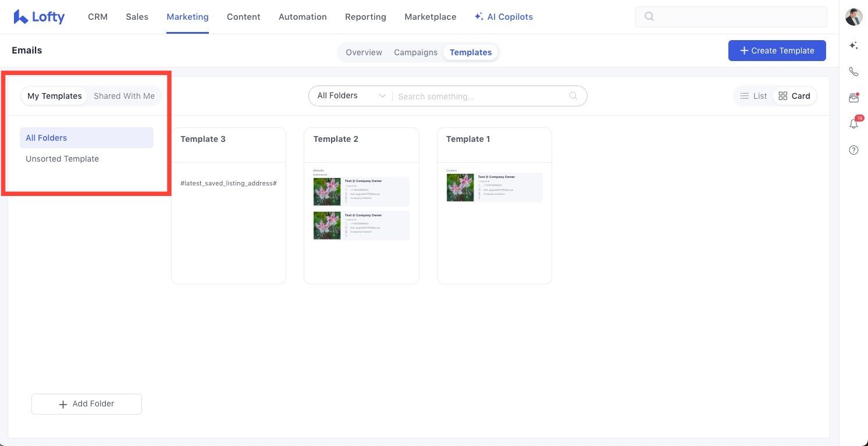
Task: Expand the All Folders dropdown
Action: tap(351, 96)
